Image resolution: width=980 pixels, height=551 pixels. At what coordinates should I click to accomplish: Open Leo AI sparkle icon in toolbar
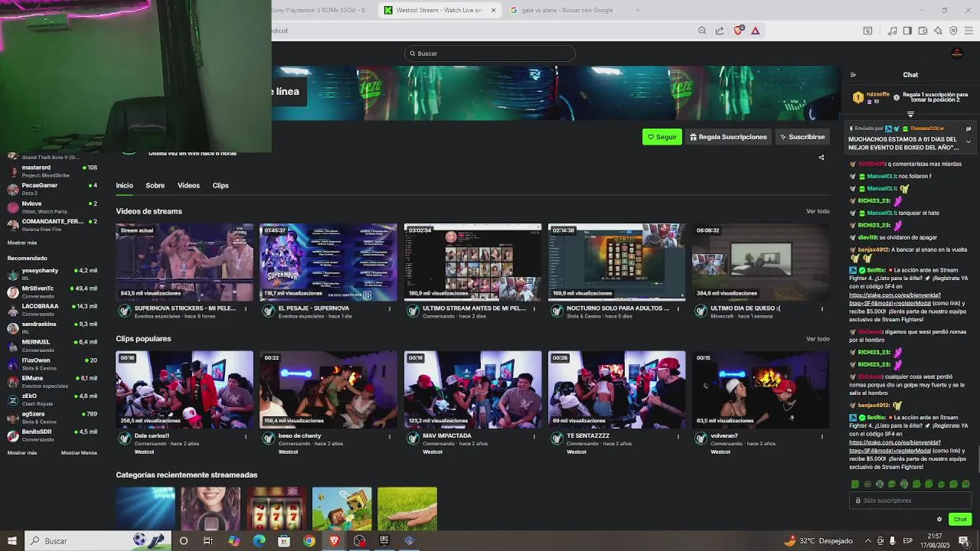(x=938, y=31)
